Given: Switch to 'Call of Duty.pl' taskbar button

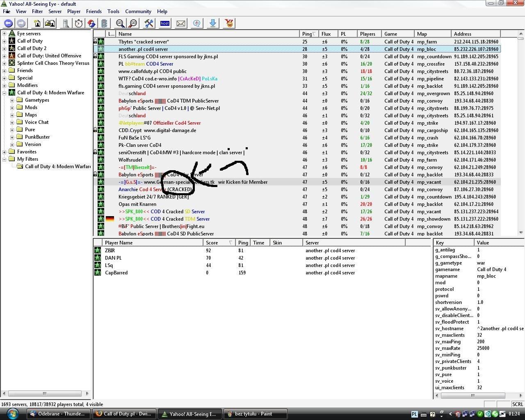Looking at the screenshot, I should coord(125,414).
